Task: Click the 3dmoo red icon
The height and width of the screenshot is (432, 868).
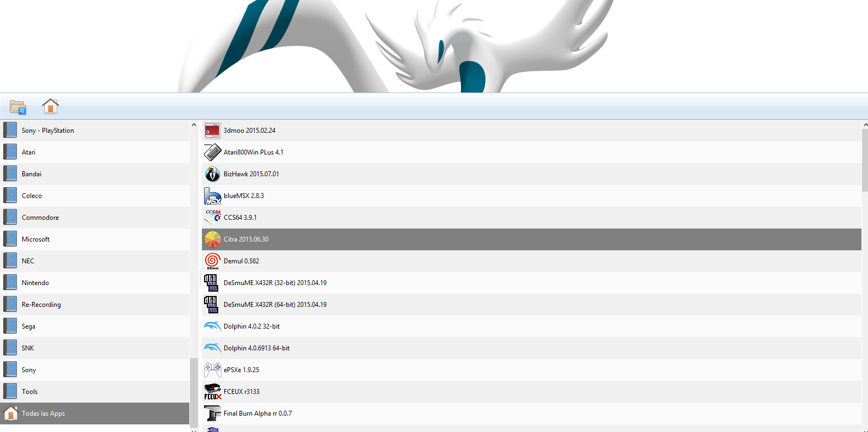Action: point(212,131)
